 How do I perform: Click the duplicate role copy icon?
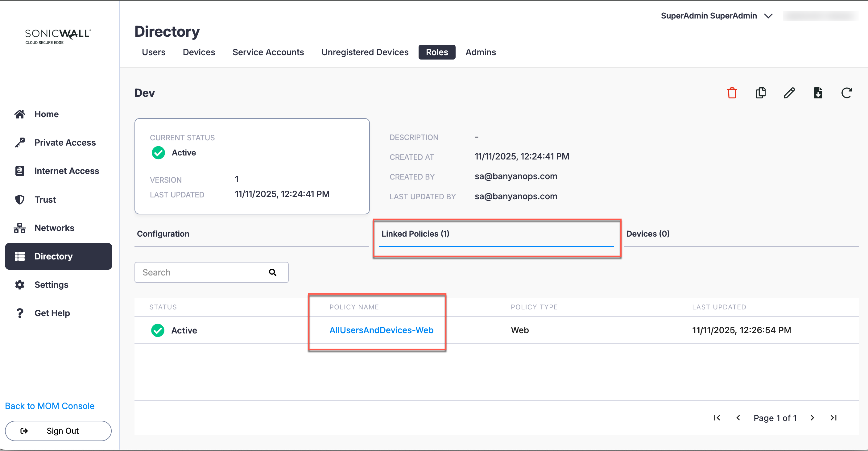tap(760, 93)
